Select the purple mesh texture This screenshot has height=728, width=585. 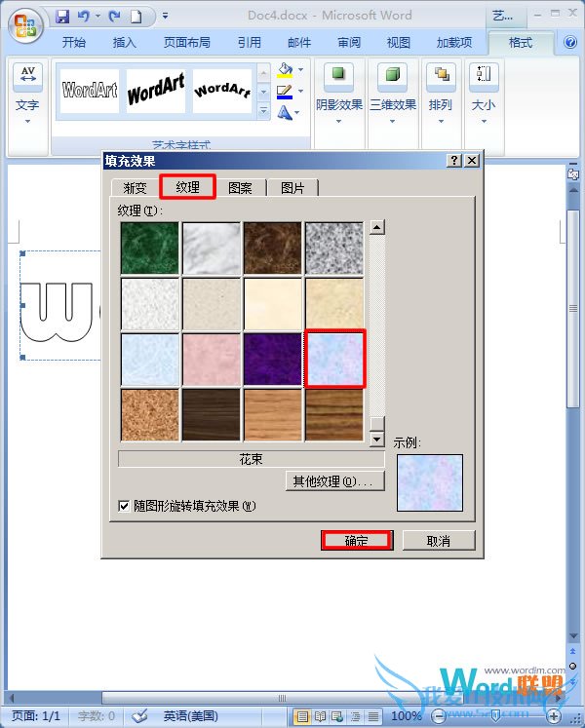[x=273, y=360]
